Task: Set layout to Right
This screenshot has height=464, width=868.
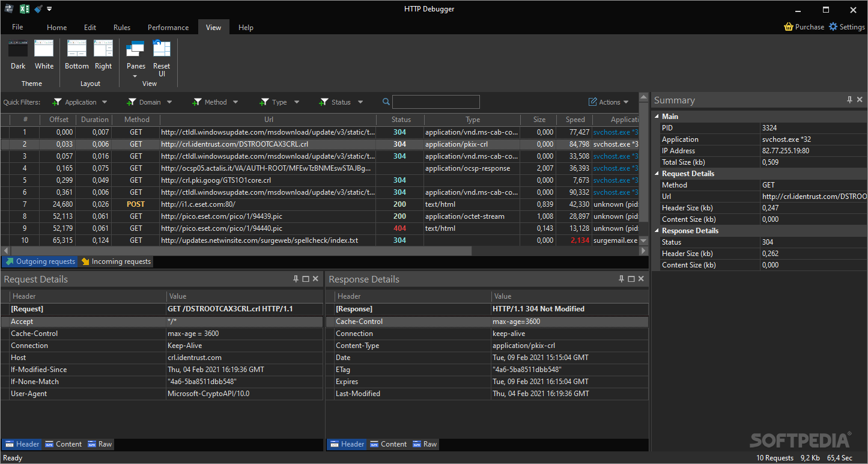Action: pos(103,55)
